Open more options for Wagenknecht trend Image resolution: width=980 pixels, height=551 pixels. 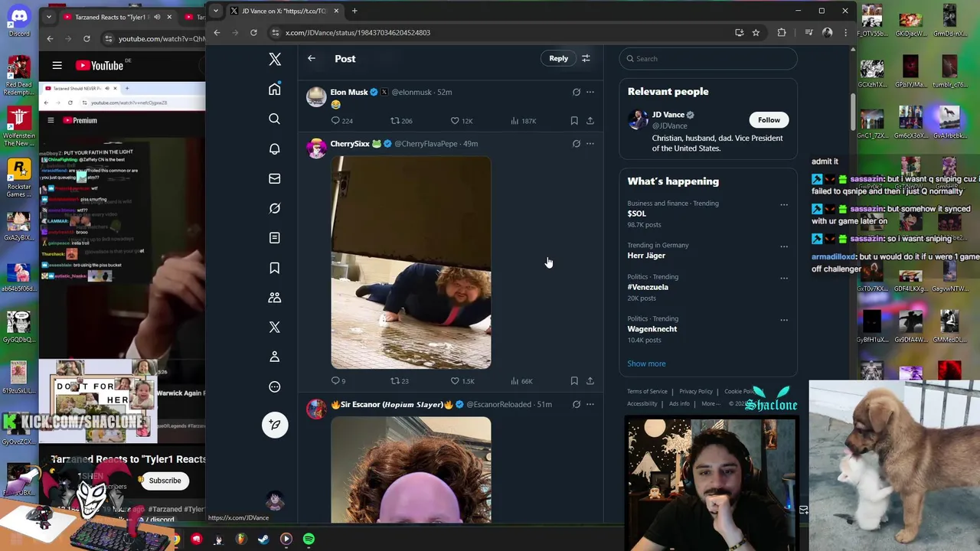(784, 320)
